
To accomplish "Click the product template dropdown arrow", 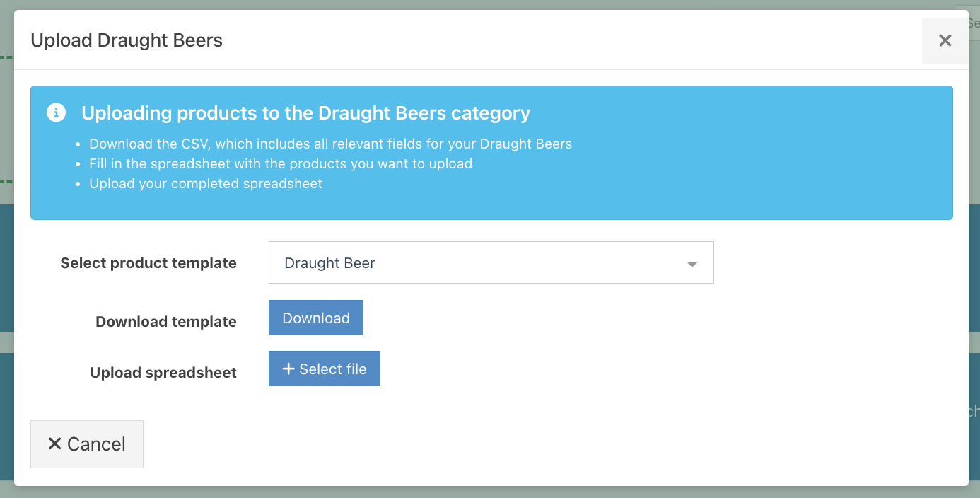I will [692, 264].
